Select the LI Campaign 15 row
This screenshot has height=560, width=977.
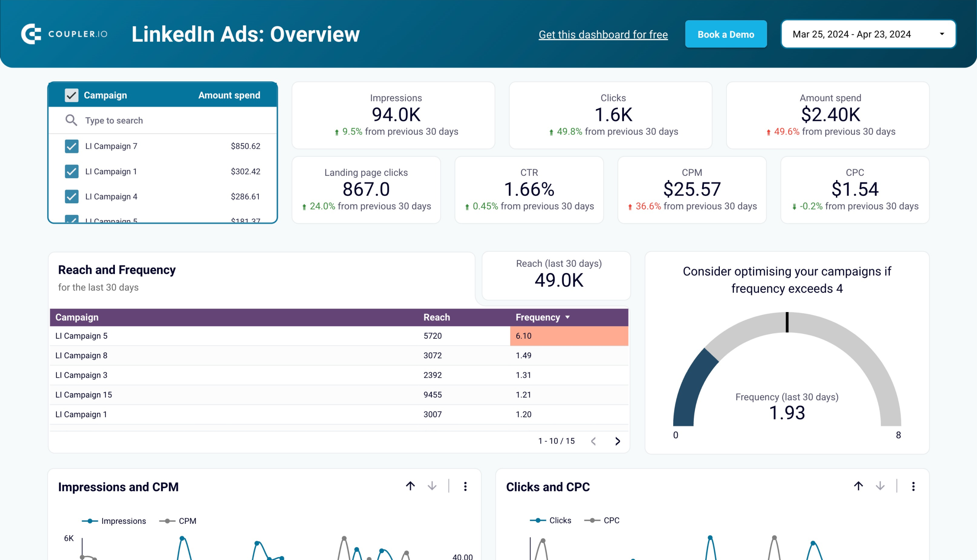coord(339,394)
